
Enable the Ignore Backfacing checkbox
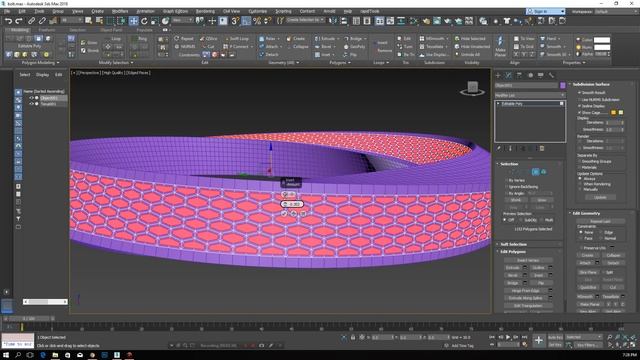[x=507, y=187]
